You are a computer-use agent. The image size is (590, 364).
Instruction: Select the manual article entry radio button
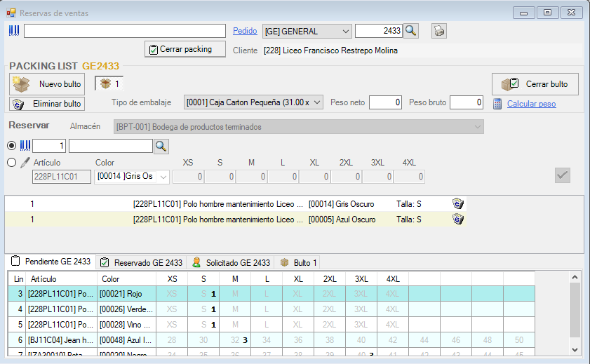pos(11,162)
